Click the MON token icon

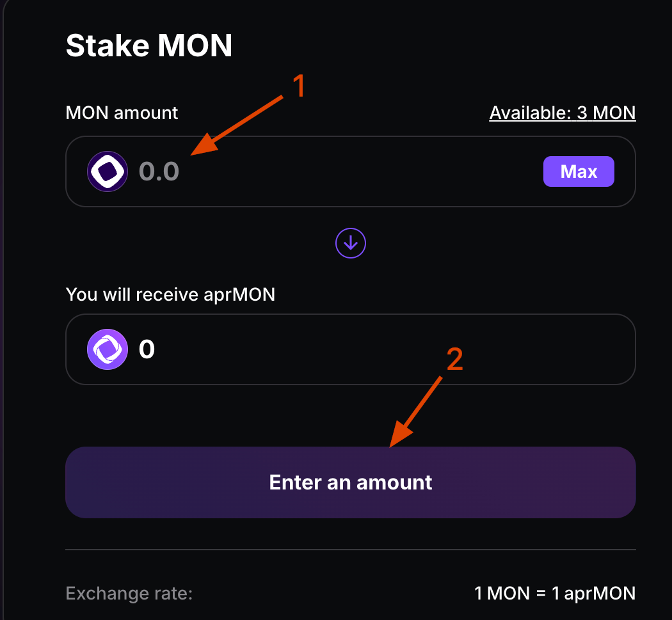[x=106, y=171]
